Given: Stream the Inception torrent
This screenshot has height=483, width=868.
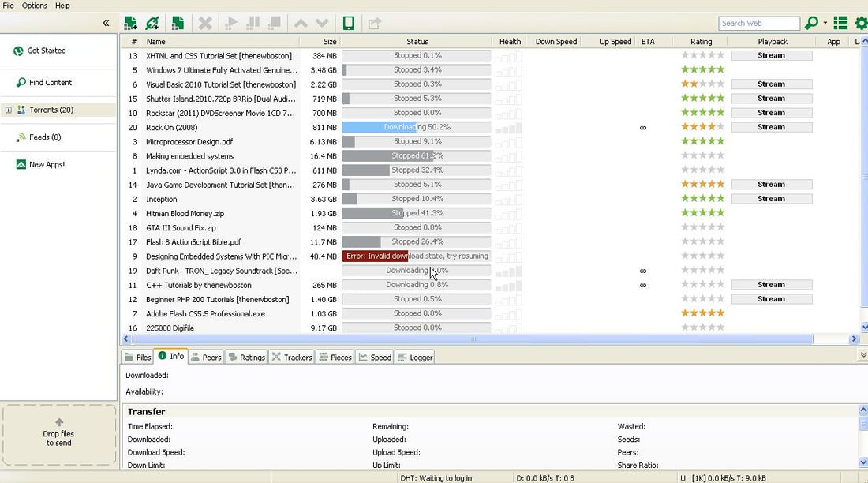Looking at the screenshot, I should click(x=771, y=199).
